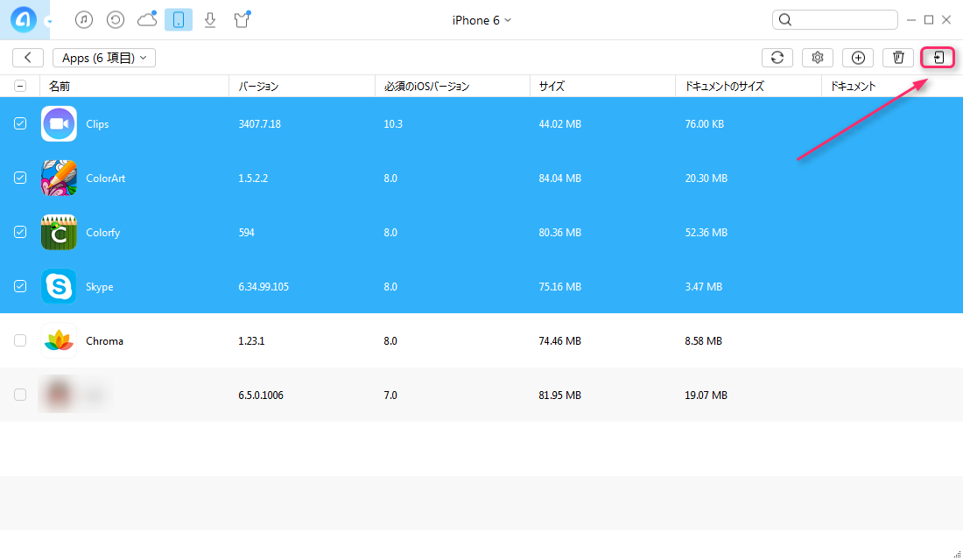Select the ColorArt app name
This screenshot has height=560, width=963.
(x=106, y=178)
